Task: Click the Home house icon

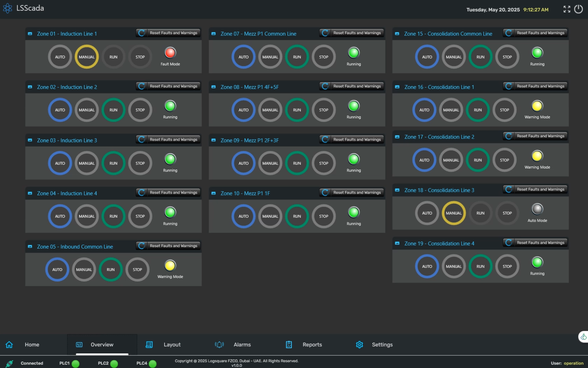Action: [9, 345]
